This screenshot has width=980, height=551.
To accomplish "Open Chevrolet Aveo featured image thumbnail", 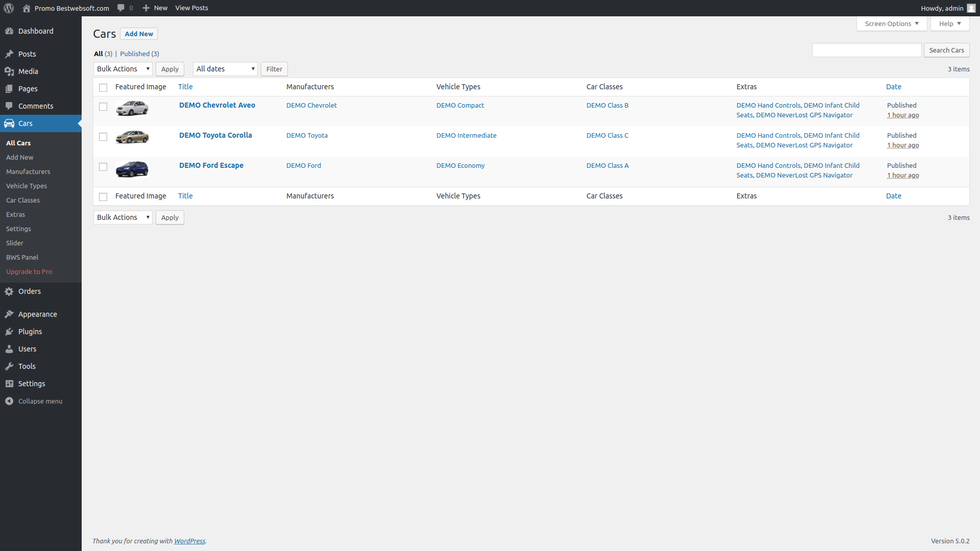I will [132, 108].
